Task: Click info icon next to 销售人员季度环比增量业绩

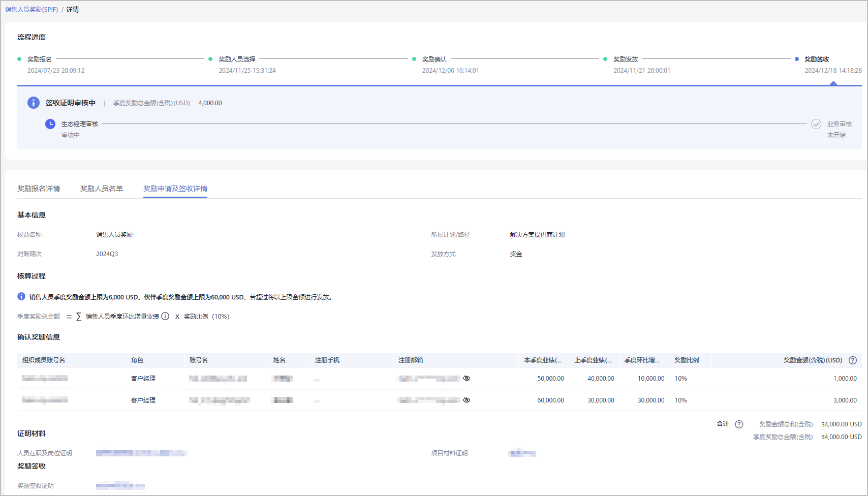Action: [x=165, y=316]
